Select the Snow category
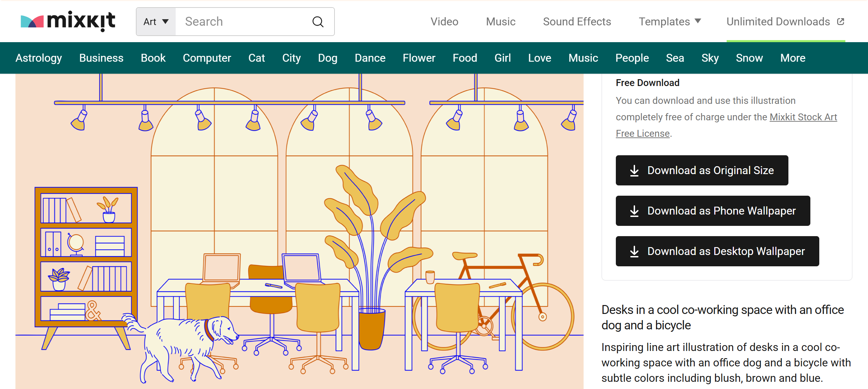868x389 pixels. point(749,58)
